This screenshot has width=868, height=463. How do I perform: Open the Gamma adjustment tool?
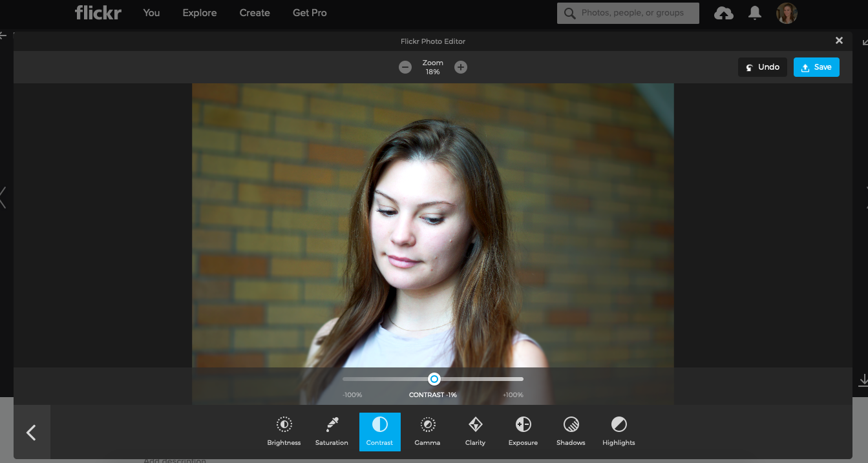[427, 431]
